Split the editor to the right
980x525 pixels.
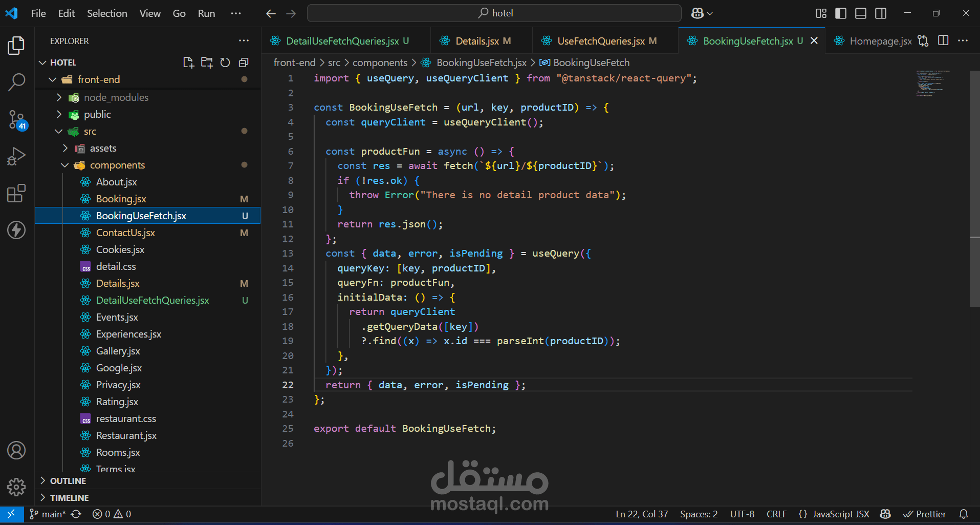(943, 40)
